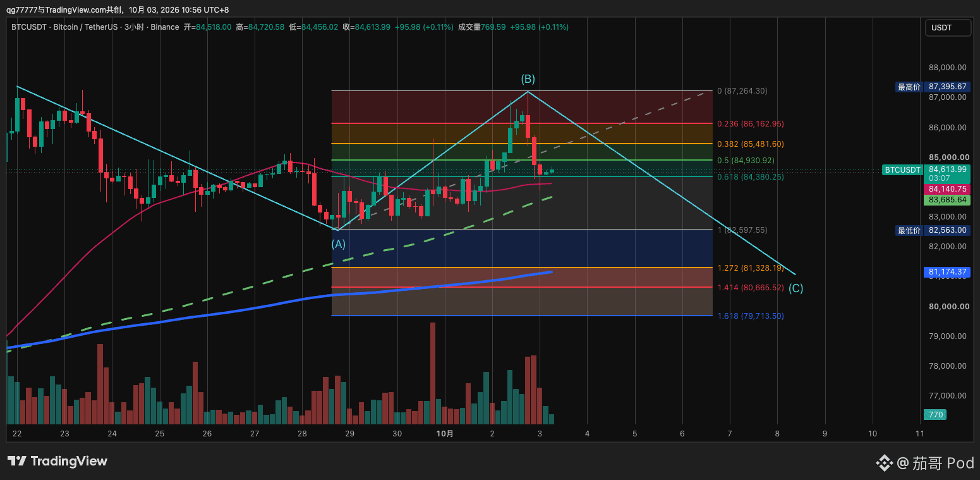Click the Bitcoin / TetherUS chart title

(84, 27)
